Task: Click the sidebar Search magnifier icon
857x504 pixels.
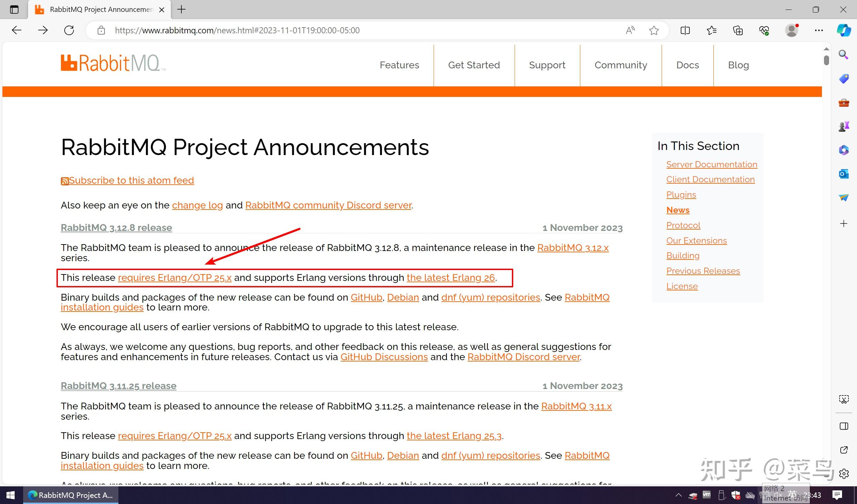Action: coord(843,54)
